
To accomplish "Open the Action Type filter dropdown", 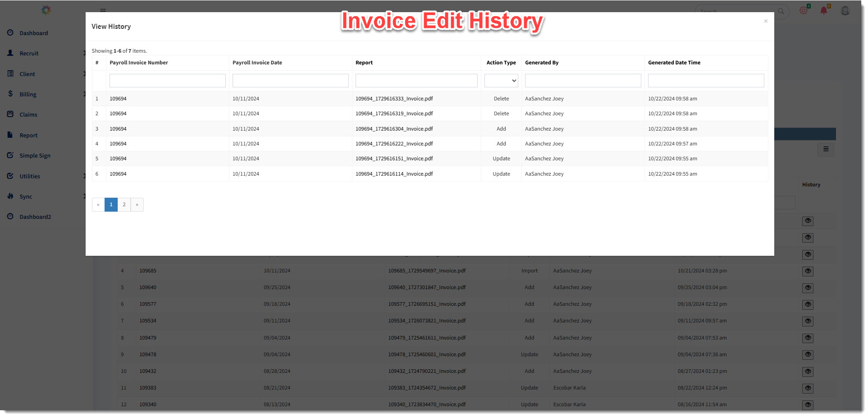I will click(501, 81).
